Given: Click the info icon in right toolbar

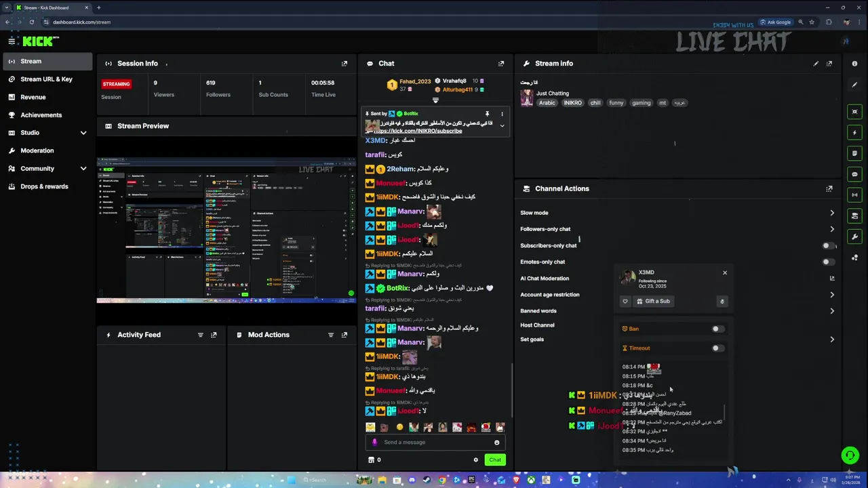Looking at the screenshot, I should point(854,64).
